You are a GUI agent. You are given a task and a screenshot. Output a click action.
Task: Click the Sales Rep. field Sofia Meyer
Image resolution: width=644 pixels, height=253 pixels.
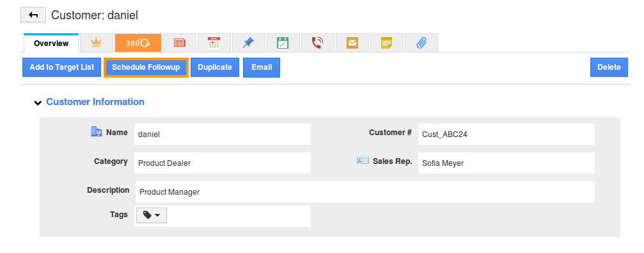point(507,163)
